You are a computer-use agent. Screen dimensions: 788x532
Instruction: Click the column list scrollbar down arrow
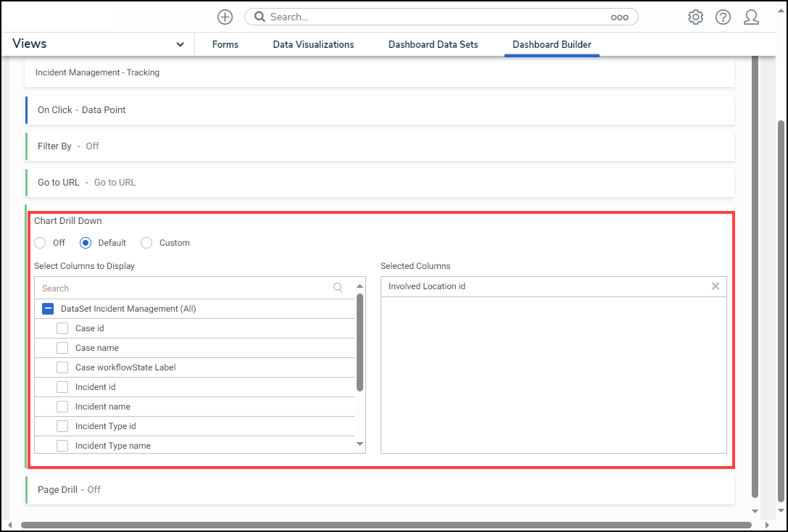pyautogui.click(x=360, y=444)
